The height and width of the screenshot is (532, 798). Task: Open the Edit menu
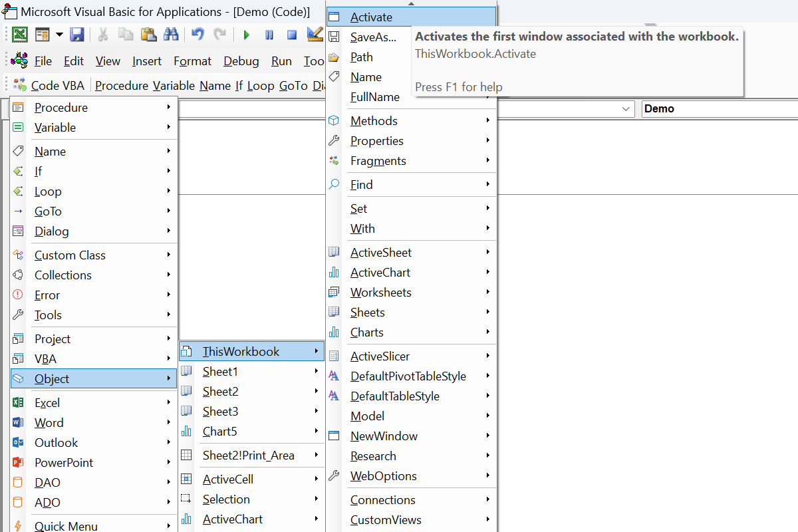74,61
